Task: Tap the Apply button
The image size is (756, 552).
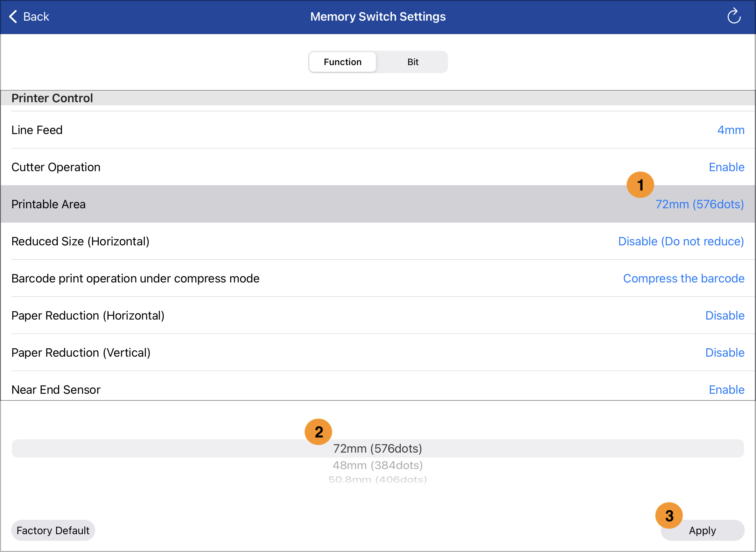Action: pyautogui.click(x=702, y=530)
